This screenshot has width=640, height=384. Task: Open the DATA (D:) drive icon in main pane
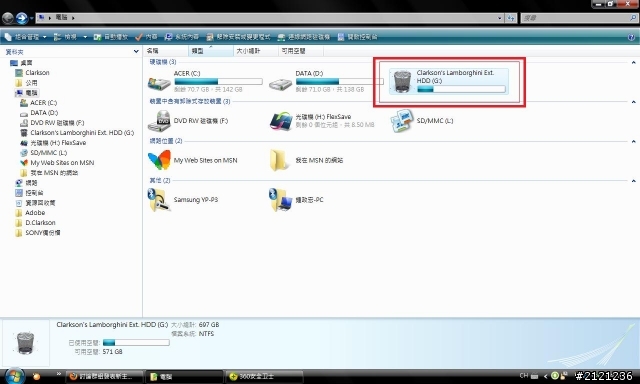tap(280, 84)
